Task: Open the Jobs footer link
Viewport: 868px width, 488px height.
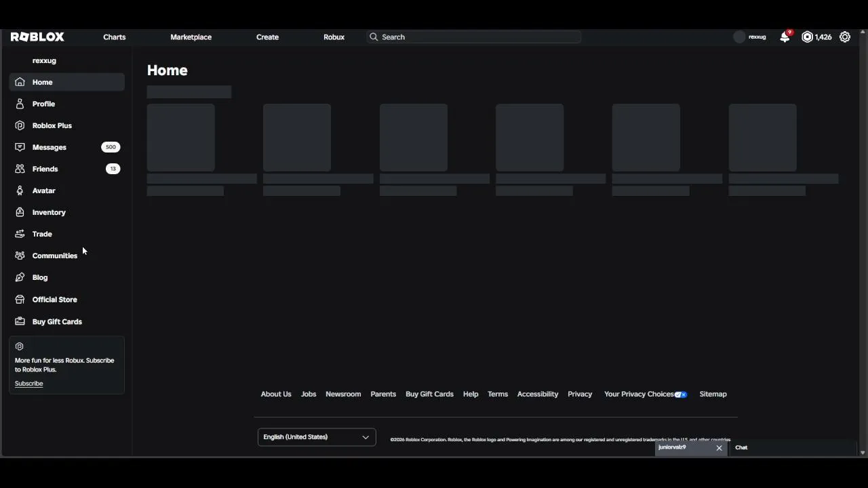Action: (309, 394)
